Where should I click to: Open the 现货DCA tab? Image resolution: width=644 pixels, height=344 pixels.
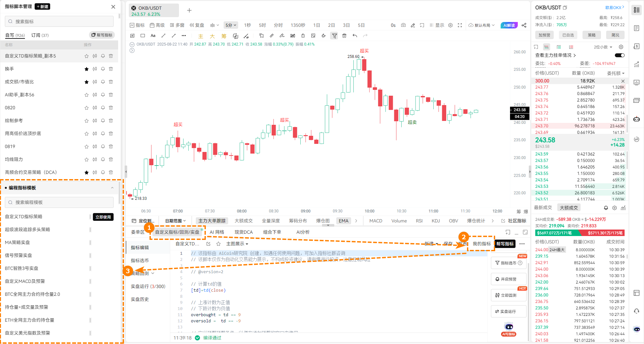pyautogui.click(x=244, y=232)
